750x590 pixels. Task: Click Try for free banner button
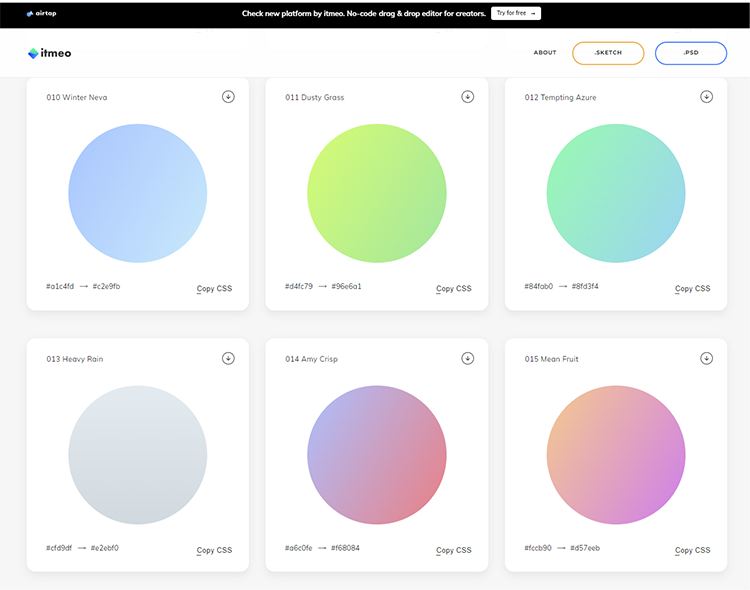[x=516, y=14]
